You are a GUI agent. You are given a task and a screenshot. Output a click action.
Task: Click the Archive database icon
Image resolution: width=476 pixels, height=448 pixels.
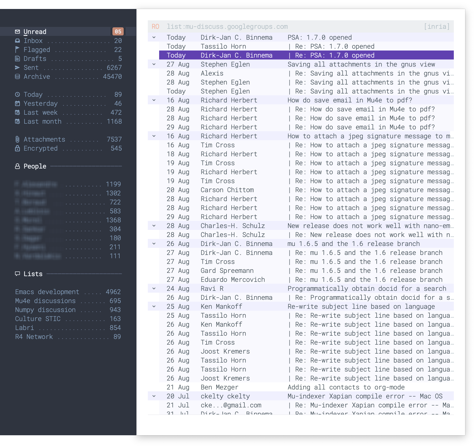(17, 76)
